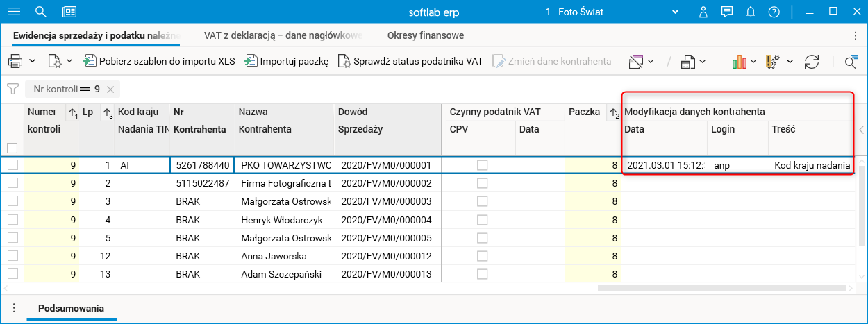The width and height of the screenshot is (868, 324).
Task: Expand the printer dropdown arrow
Action: pos(32,61)
